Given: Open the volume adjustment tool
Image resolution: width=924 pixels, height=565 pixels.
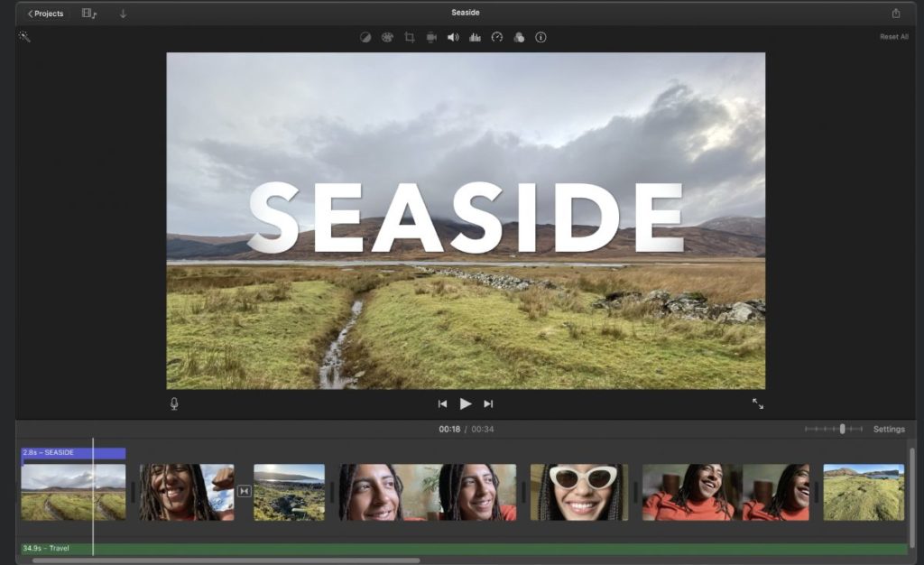Looking at the screenshot, I should [x=453, y=37].
